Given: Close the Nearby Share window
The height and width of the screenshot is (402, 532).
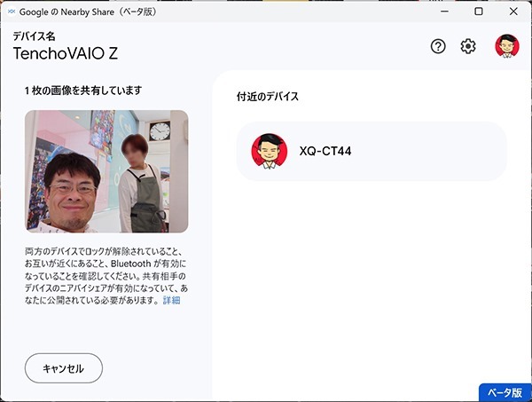Looking at the screenshot, I should 513,12.
